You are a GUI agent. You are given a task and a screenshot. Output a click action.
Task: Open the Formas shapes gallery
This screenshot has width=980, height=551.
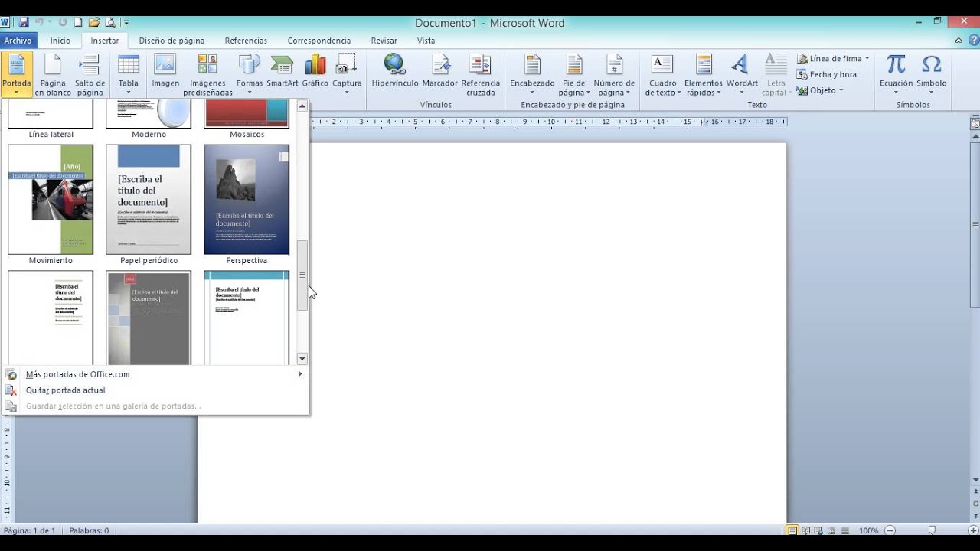click(250, 76)
